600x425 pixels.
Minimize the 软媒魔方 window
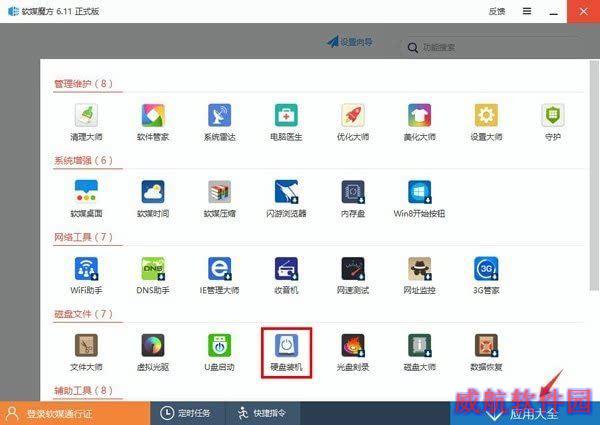point(553,12)
